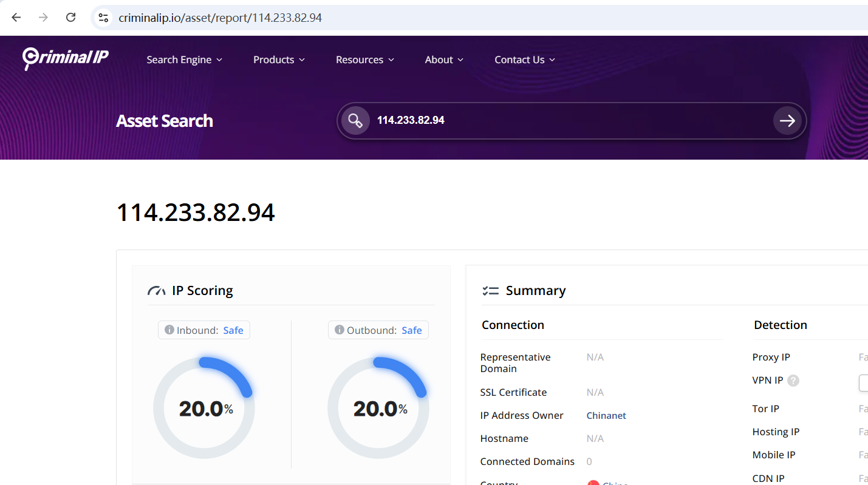
Task: Open the Contact Us dropdown
Action: tap(525, 59)
